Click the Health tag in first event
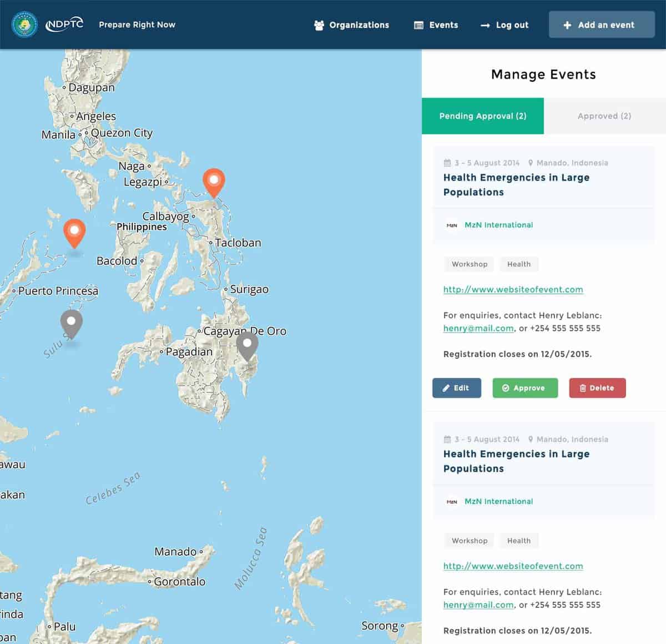The image size is (666, 644). (x=519, y=264)
